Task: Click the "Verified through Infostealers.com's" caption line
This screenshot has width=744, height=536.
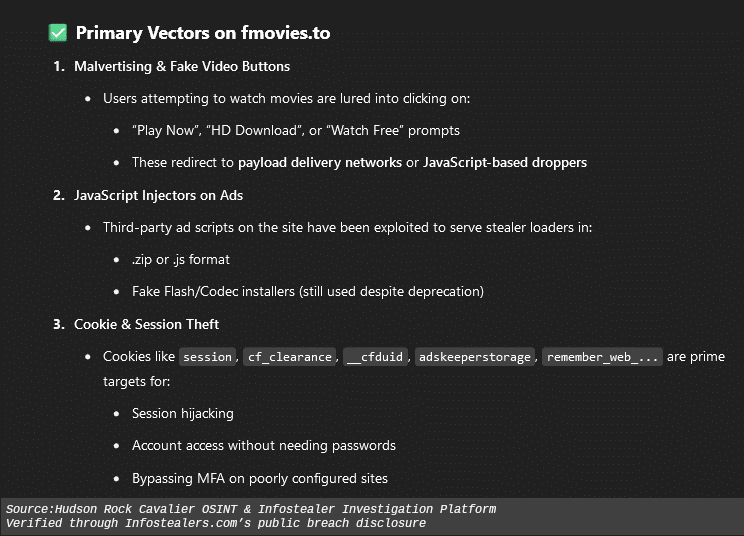Action: tap(216, 523)
